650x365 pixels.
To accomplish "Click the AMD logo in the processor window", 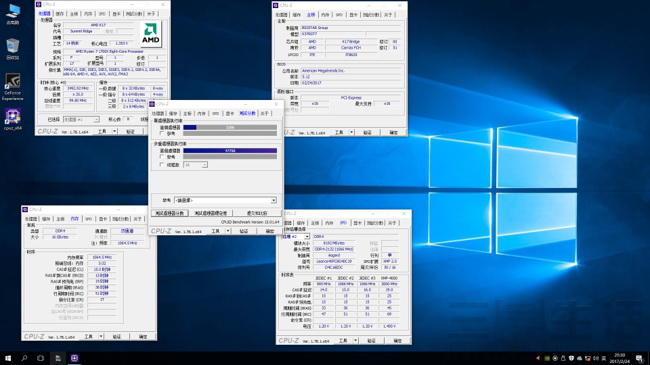I will tap(150, 34).
